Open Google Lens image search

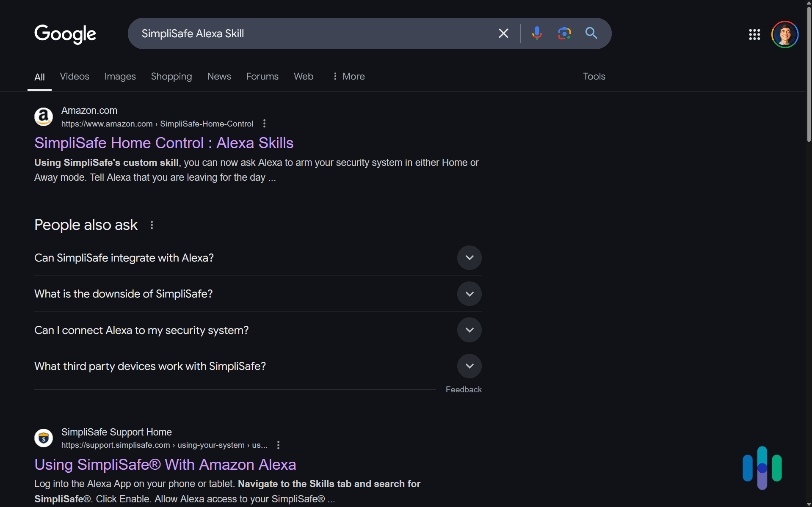(564, 33)
